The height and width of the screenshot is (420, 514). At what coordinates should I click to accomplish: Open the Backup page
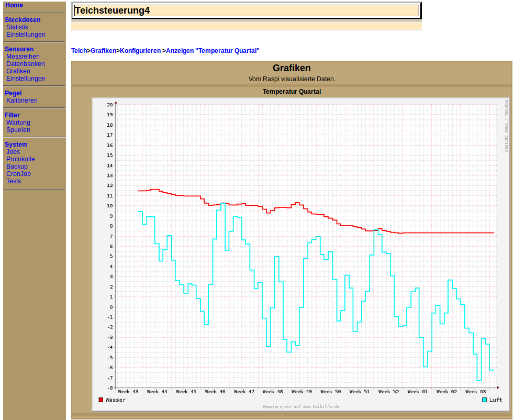click(17, 167)
